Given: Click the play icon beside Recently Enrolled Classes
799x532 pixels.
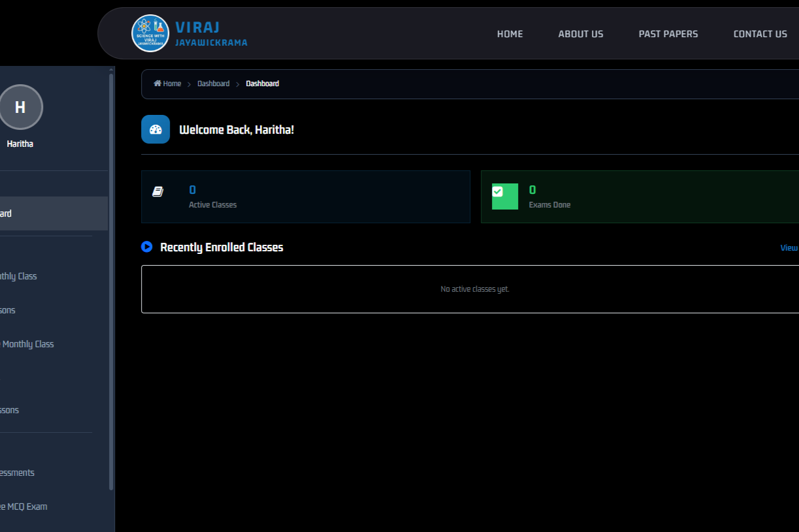Looking at the screenshot, I should pyautogui.click(x=146, y=247).
